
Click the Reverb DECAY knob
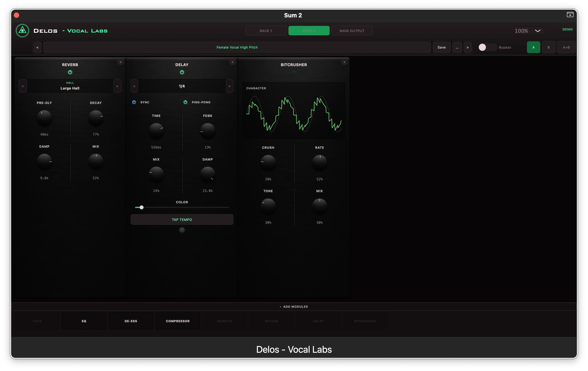pyautogui.click(x=96, y=118)
